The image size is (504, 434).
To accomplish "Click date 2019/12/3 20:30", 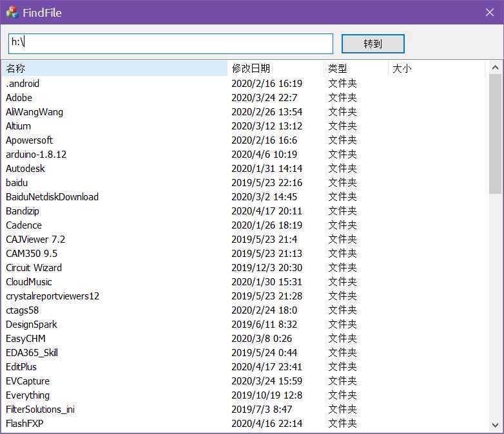I will [x=267, y=268].
